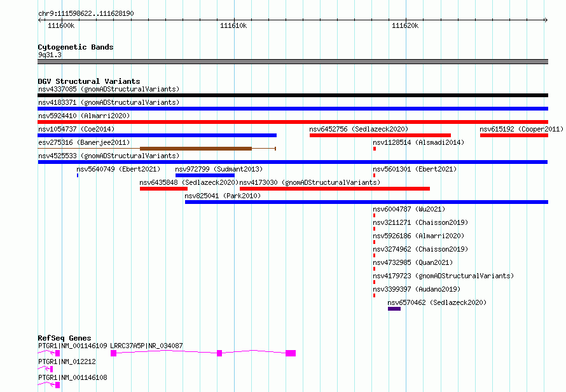
Task: Click the 111620k ruler label
Action: point(405,25)
